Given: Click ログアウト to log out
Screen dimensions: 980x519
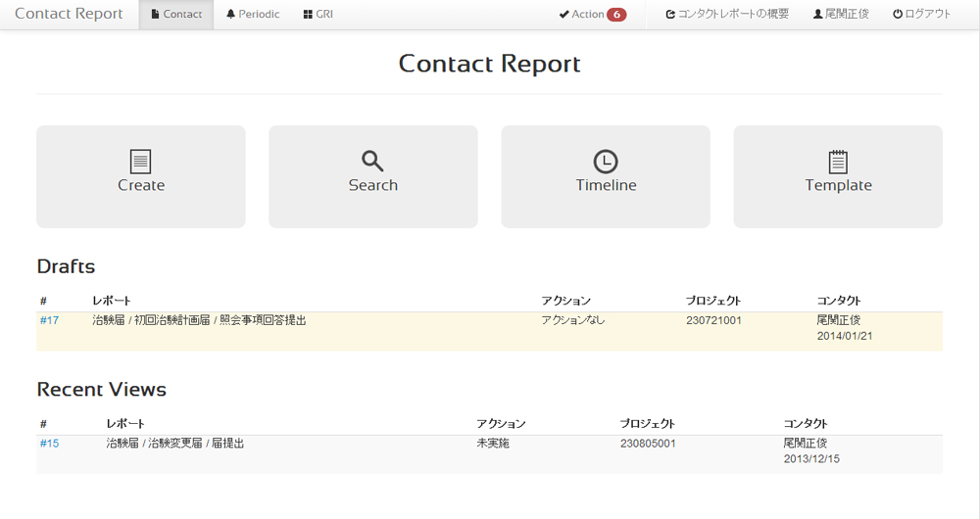Looking at the screenshot, I should 922,15.
